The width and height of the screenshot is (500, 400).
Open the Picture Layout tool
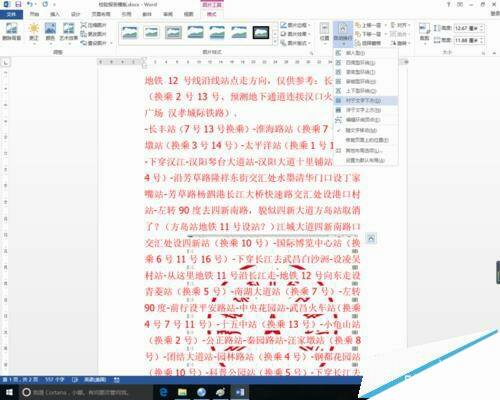[295, 43]
